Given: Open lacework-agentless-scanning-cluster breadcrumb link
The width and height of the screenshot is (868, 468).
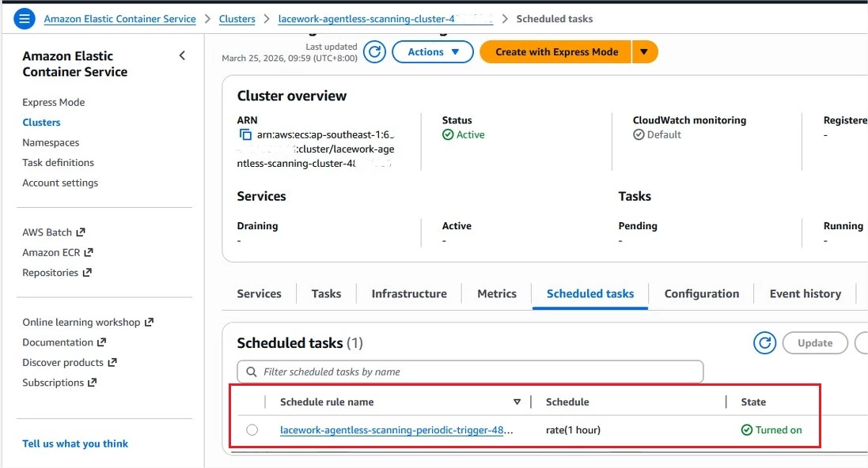Looking at the screenshot, I should pyautogui.click(x=385, y=19).
